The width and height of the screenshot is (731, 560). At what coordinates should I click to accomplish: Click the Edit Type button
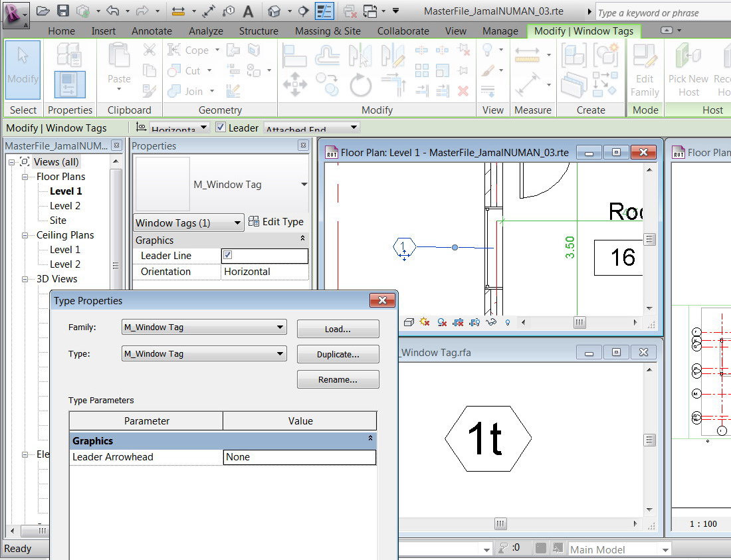click(276, 222)
